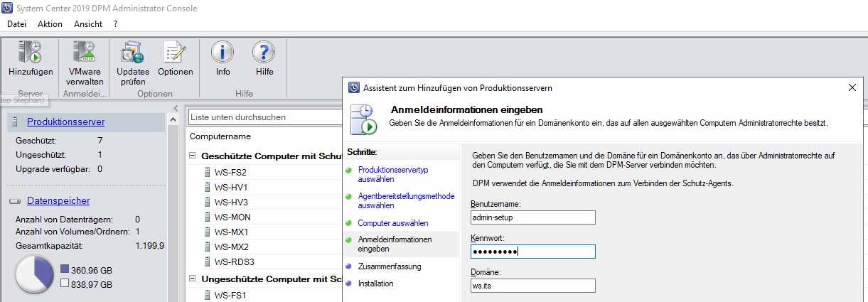
Task: Click the white 838,97 GB legend swatch
Action: pos(65,284)
